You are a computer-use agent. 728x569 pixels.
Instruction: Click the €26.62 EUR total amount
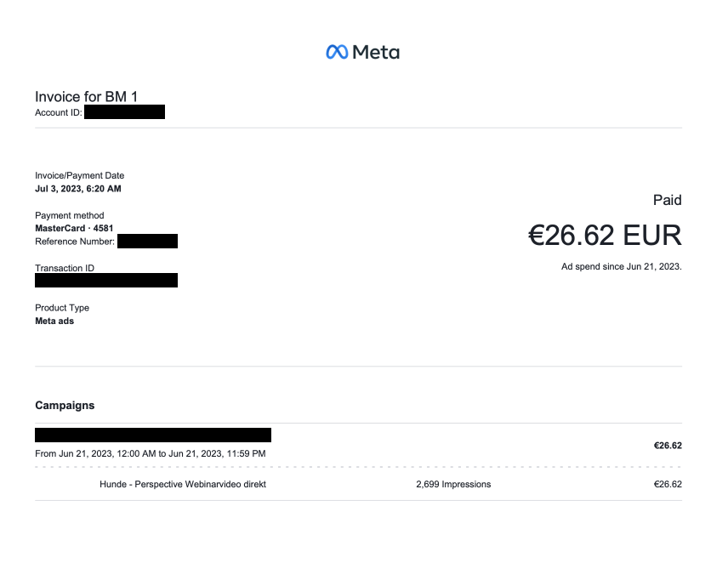[605, 236]
